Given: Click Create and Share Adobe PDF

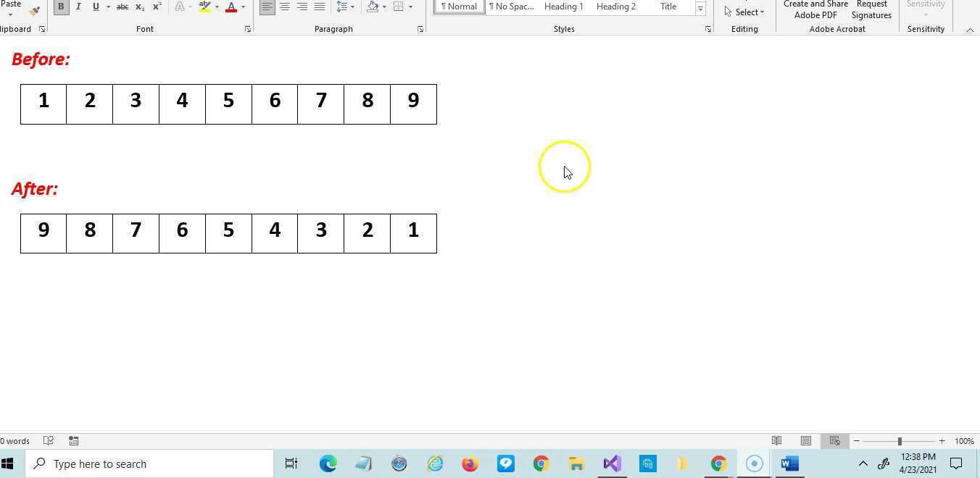Looking at the screenshot, I should coord(815,9).
